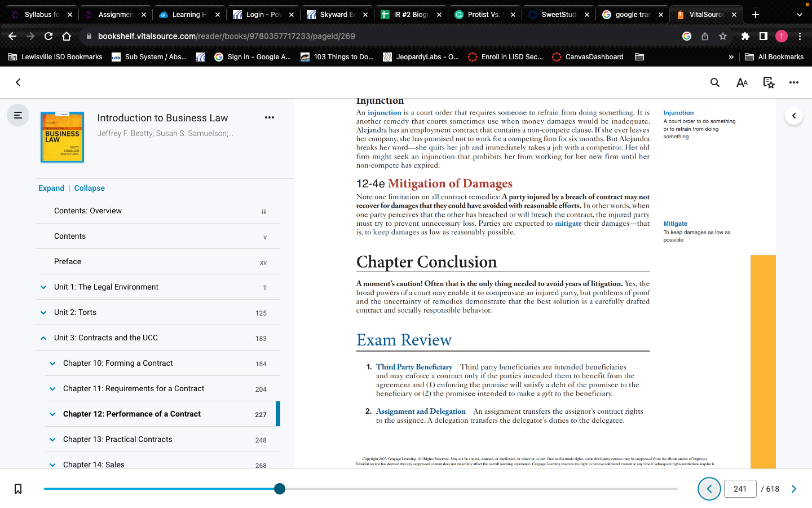Click the reader back arrow icon
The image size is (812, 508).
point(18,82)
